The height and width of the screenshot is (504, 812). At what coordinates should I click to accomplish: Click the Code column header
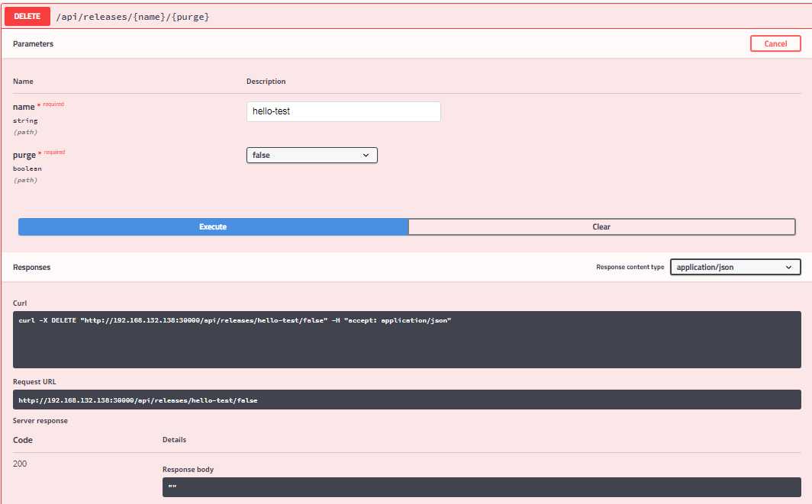(x=23, y=440)
